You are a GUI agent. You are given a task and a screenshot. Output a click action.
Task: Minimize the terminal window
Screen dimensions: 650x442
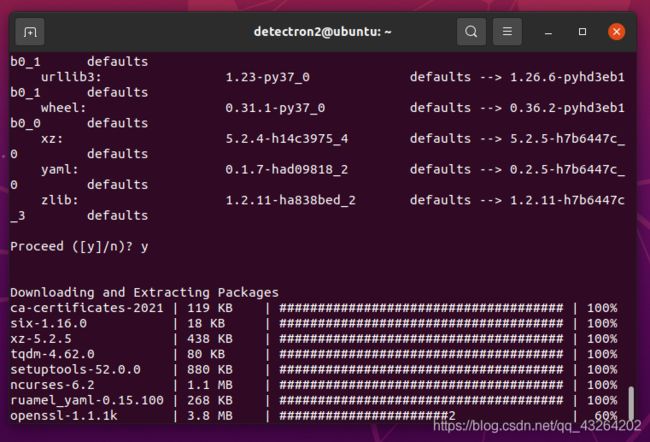click(548, 32)
